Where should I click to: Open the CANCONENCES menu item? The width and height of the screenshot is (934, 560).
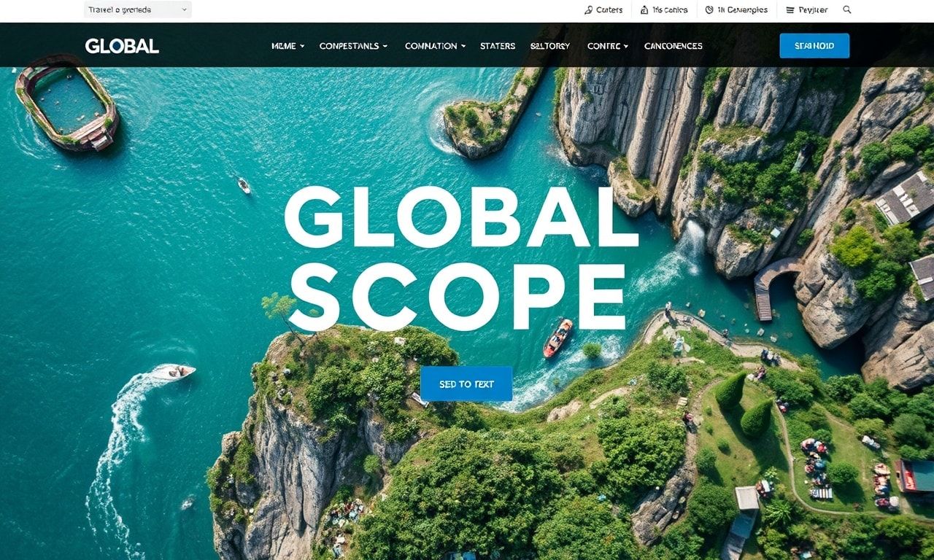click(673, 46)
